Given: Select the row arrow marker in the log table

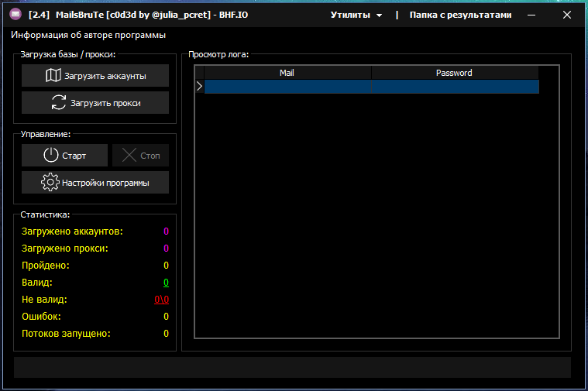Looking at the screenshot, I should pyautogui.click(x=200, y=87).
